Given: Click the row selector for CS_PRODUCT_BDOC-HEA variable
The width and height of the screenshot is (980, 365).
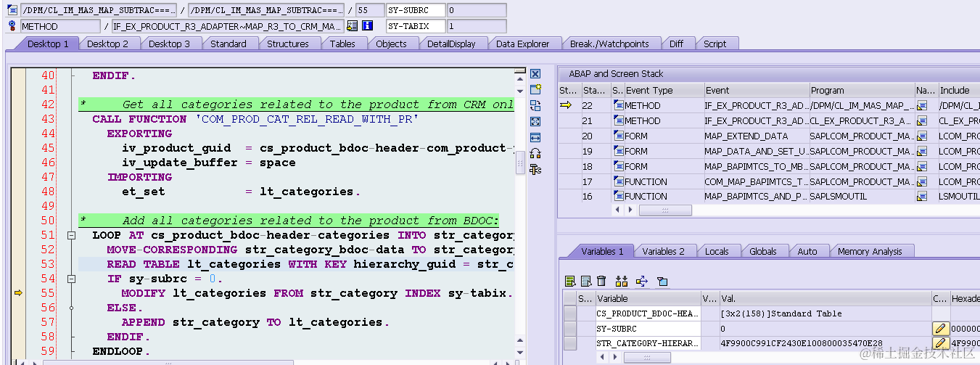Looking at the screenshot, I should pyautogui.click(x=570, y=313).
